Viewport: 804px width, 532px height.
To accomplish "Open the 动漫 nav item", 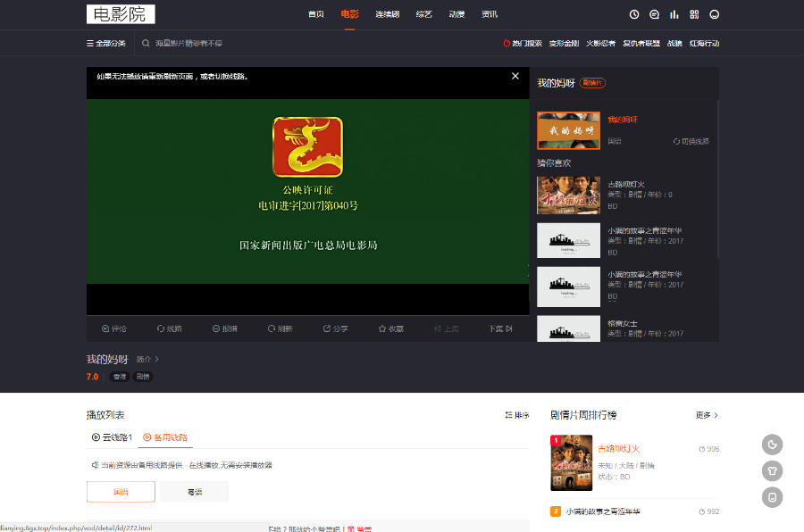I will pyautogui.click(x=456, y=14).
